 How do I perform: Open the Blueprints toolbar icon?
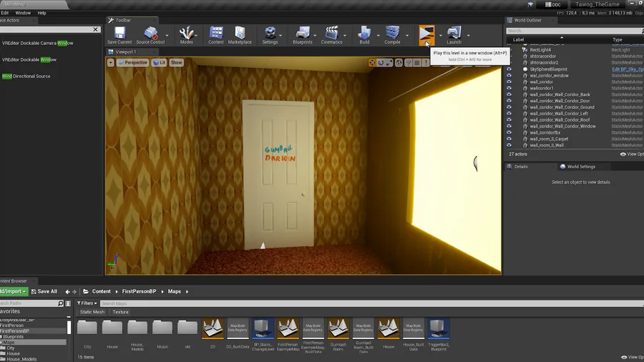click(x=303, y=35)
